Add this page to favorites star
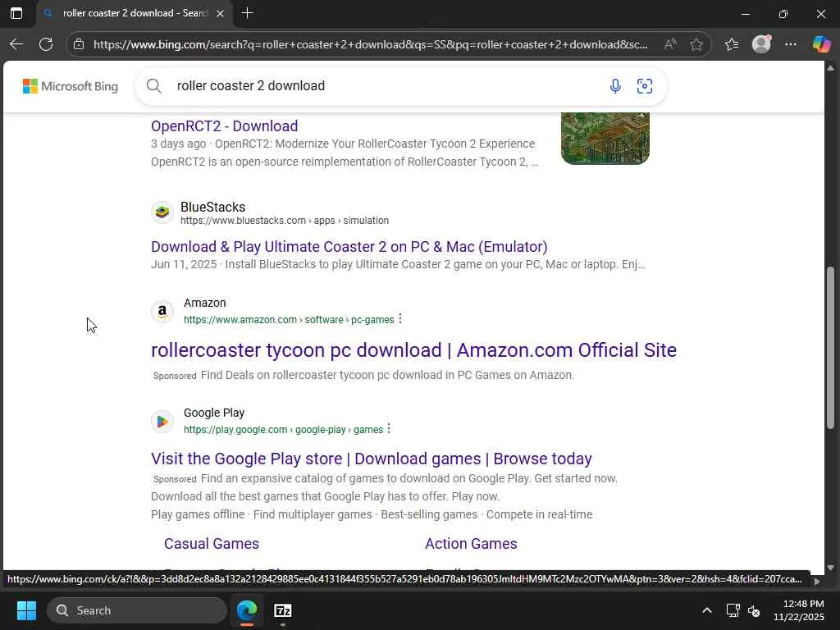This screenshot has height=630, width=840. point(696,44)
